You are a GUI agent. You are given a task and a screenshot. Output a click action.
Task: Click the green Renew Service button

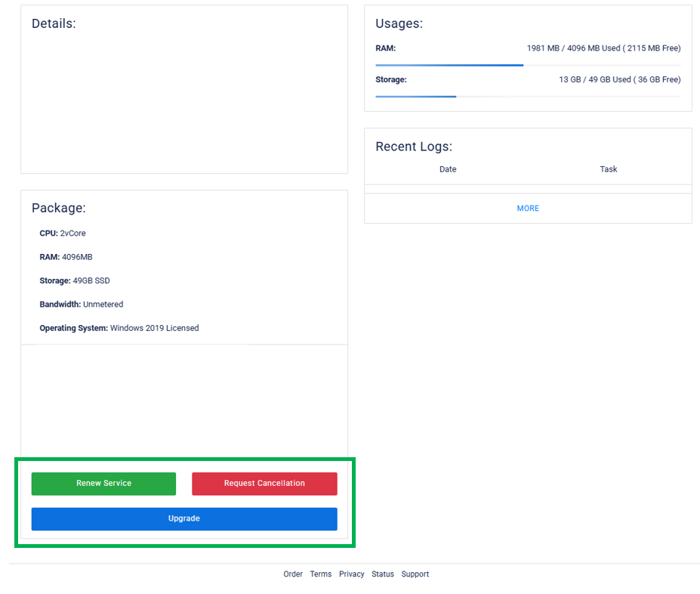[x=103, y=484]
